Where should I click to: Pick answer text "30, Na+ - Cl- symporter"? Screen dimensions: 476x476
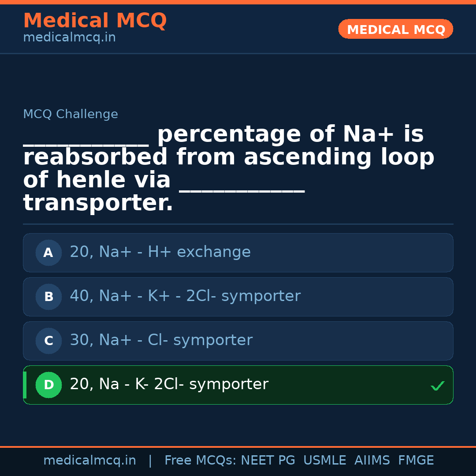tap(161, 340)
